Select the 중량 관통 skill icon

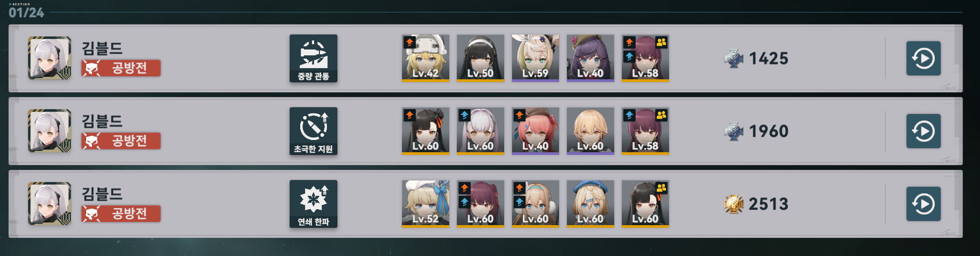point(314,59)
